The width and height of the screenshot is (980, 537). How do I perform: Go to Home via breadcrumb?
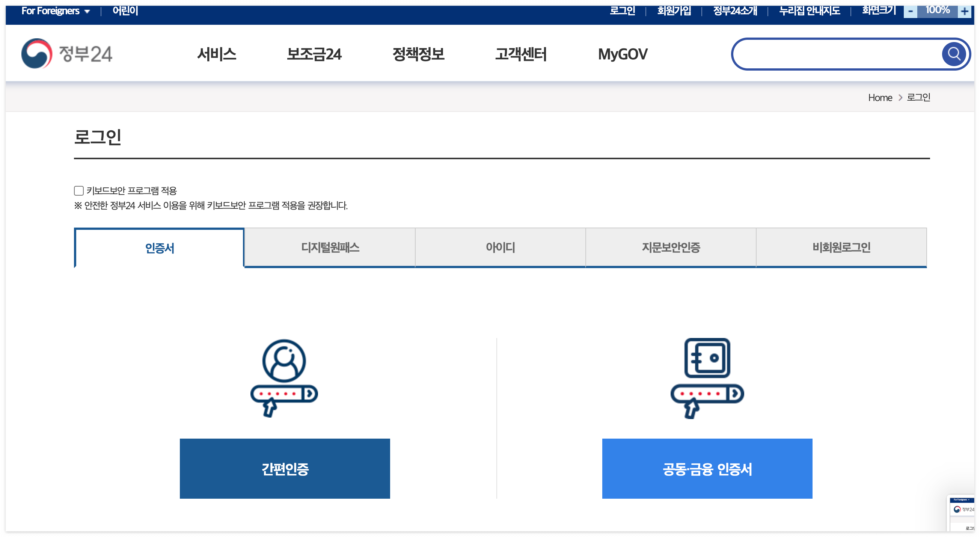pyautogui.click(x=880, y=98)
